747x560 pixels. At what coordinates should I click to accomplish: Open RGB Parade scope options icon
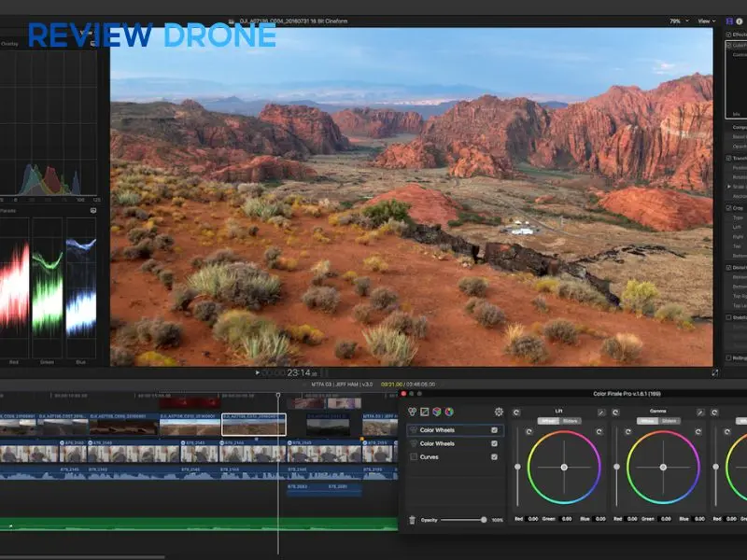pyautogui.click(x=93, y=211)
